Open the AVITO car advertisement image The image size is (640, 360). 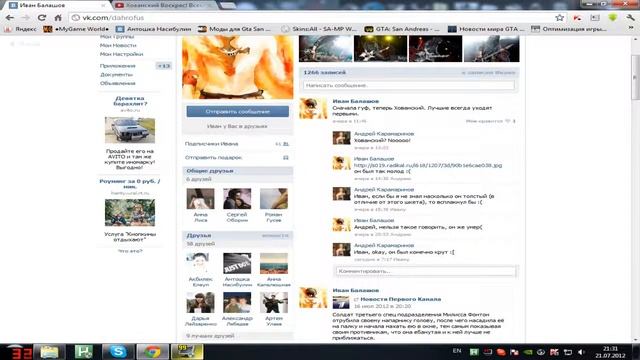tap(130, 130)
